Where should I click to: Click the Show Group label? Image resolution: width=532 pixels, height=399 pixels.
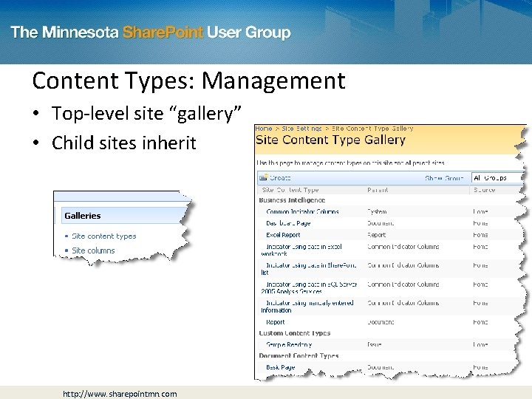click(x=444, y=178)
